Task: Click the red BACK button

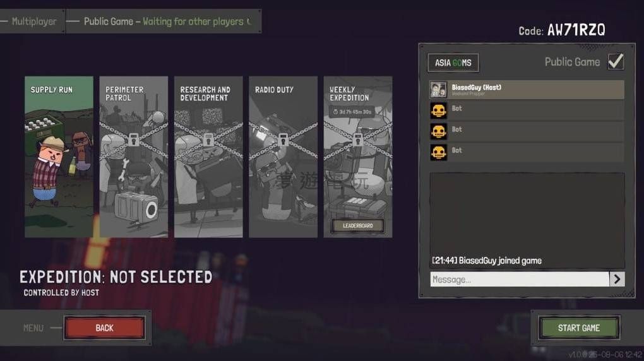Action: (104, 328)
